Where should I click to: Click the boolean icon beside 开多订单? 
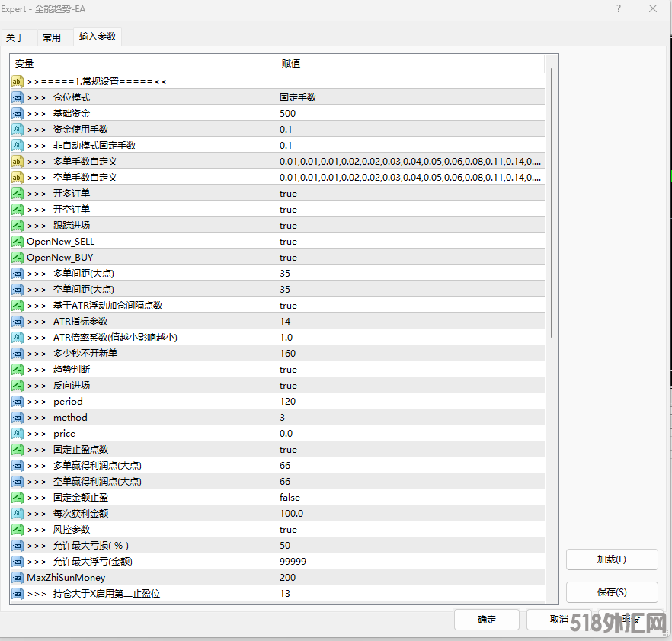tap(17, 194)
